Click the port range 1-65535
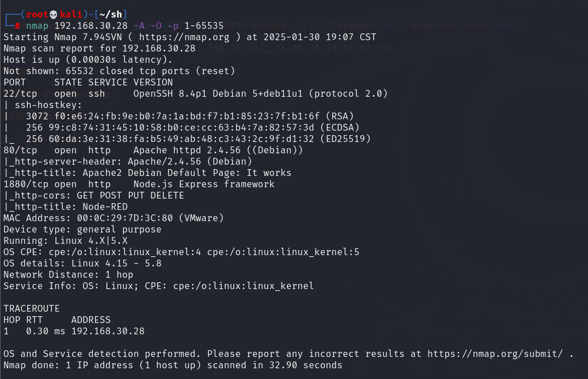Viewport: 588px width, 379px height. [x=204, y=26]
